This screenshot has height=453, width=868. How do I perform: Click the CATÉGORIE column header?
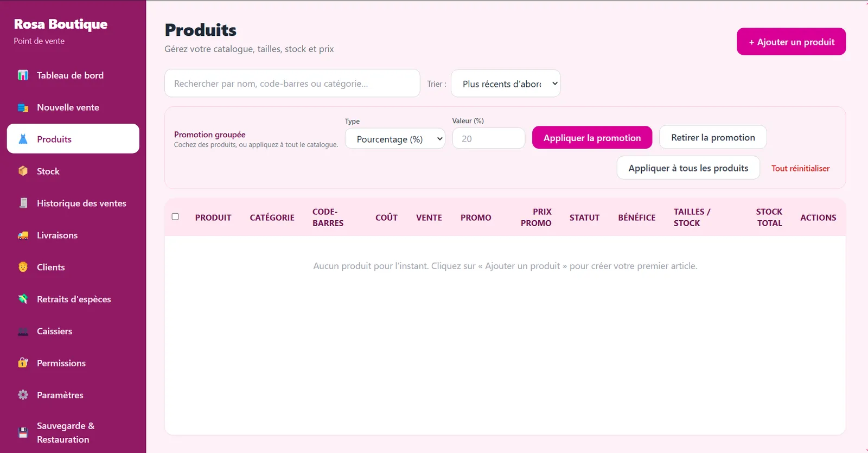coord(272,218)
